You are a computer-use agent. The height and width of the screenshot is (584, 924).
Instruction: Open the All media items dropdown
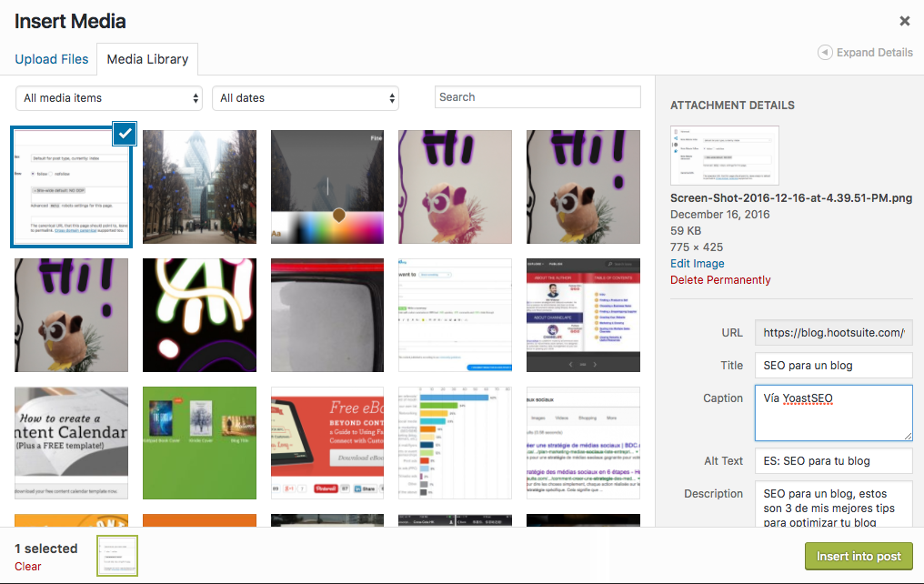pos(109,98)
